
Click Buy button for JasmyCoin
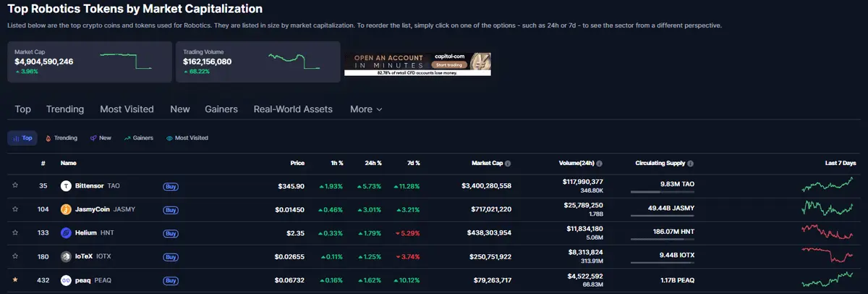[171, 210]
